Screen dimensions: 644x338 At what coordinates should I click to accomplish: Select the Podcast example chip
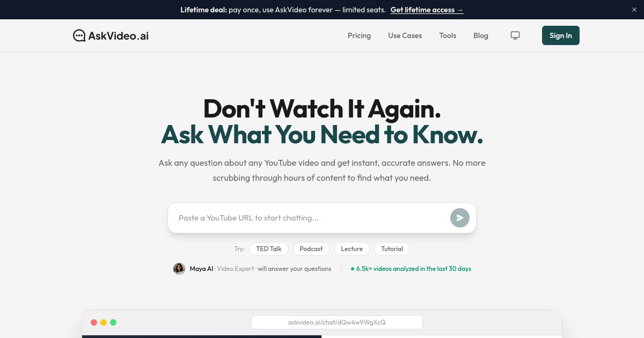pos(311,249)
